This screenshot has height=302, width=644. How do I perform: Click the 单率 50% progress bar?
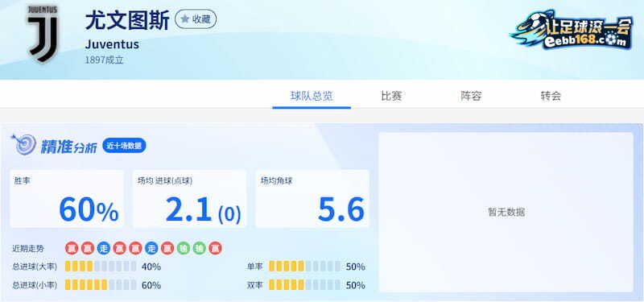(305, 267)
